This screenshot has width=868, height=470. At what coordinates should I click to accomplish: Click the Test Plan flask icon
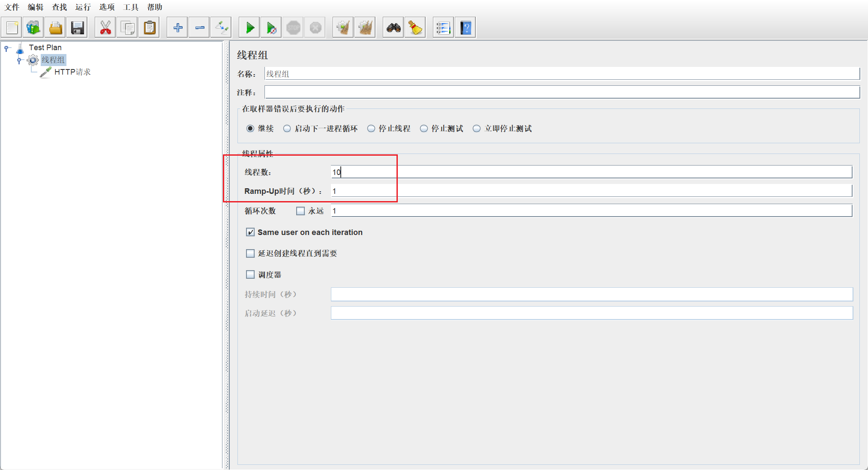coord(20,48)
